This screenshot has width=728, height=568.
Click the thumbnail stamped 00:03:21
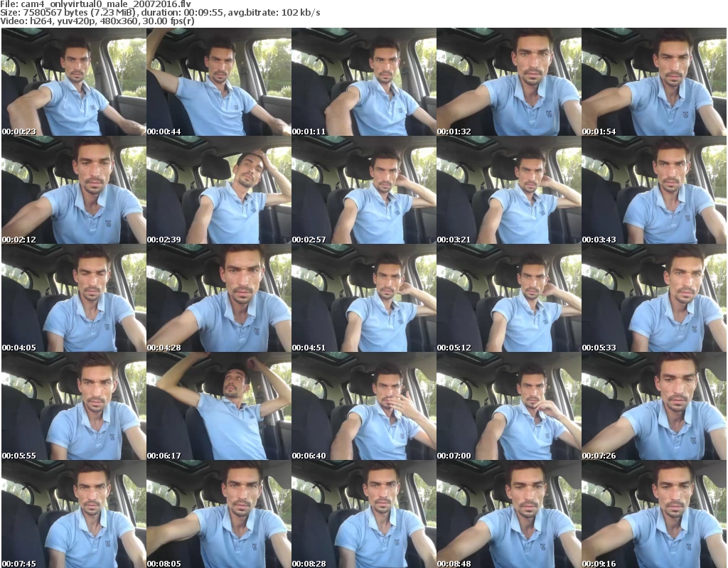tap(509, 190)
